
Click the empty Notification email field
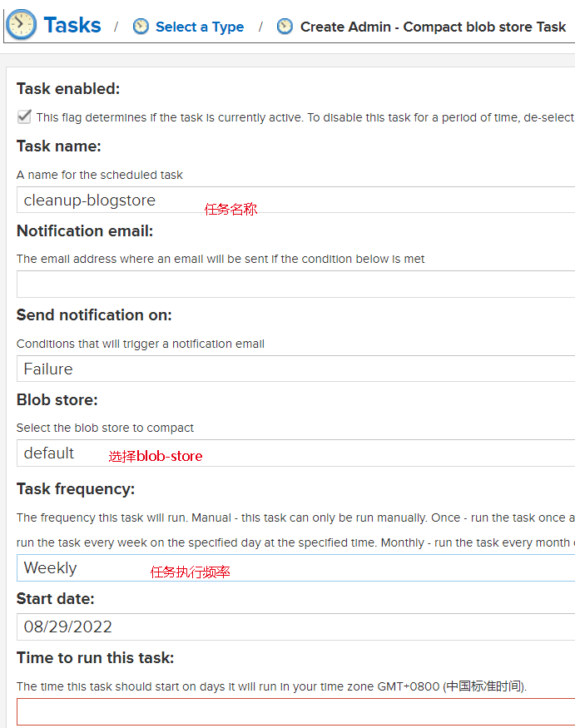(296, 285)
